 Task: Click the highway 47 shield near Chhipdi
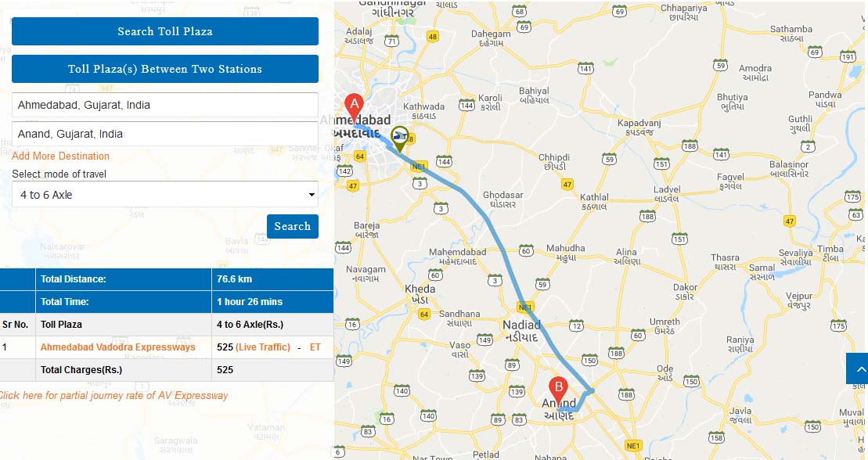pyautogui.click(x=567, y=185)
